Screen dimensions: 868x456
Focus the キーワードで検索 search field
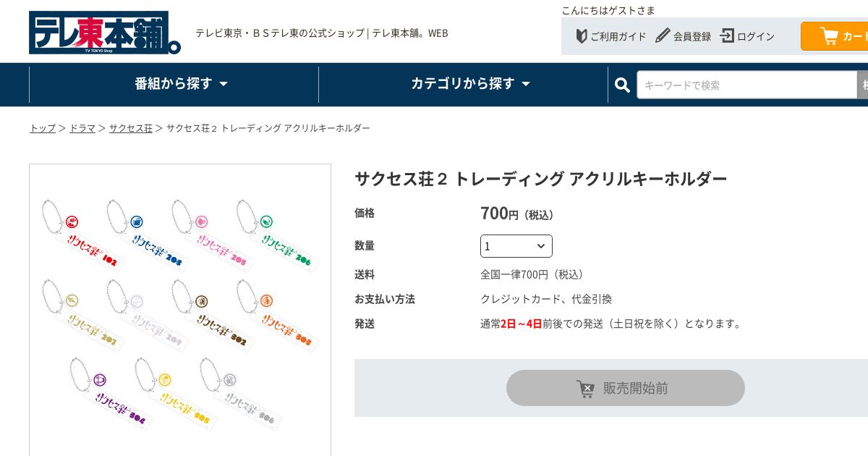[746, 85]
